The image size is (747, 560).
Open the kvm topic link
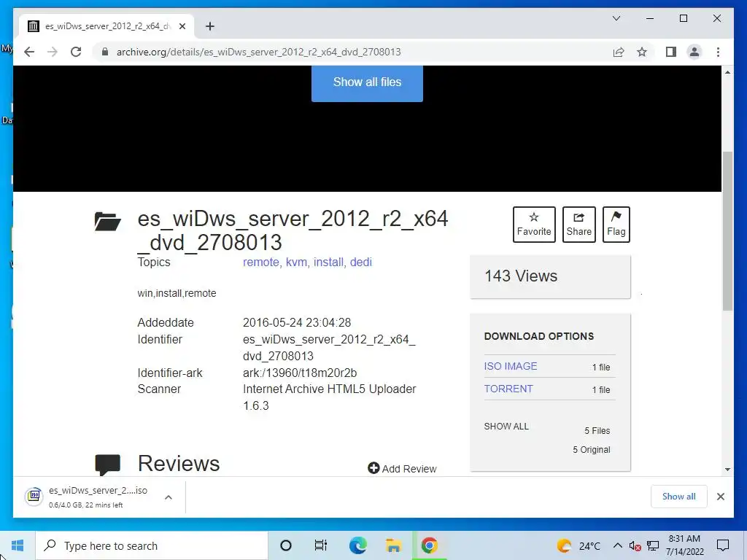pyautogui.click(x=297, y=262)
